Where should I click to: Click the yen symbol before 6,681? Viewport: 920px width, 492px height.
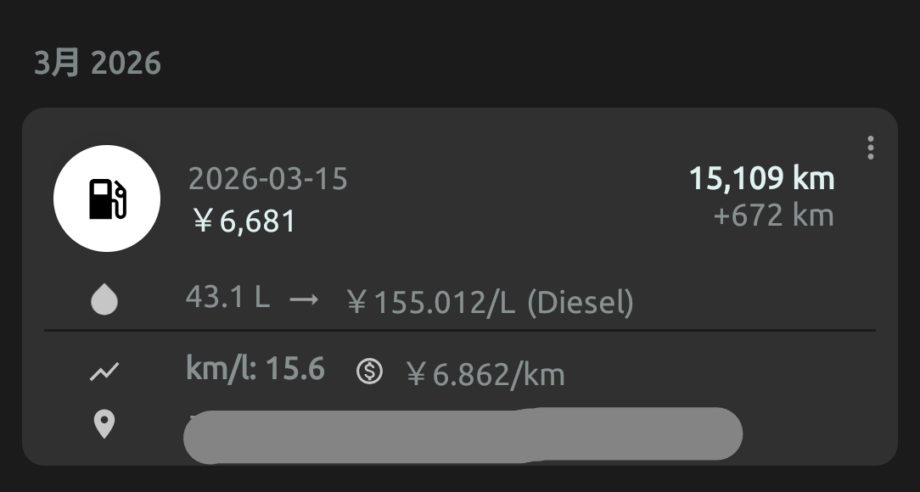coord(203,221)
